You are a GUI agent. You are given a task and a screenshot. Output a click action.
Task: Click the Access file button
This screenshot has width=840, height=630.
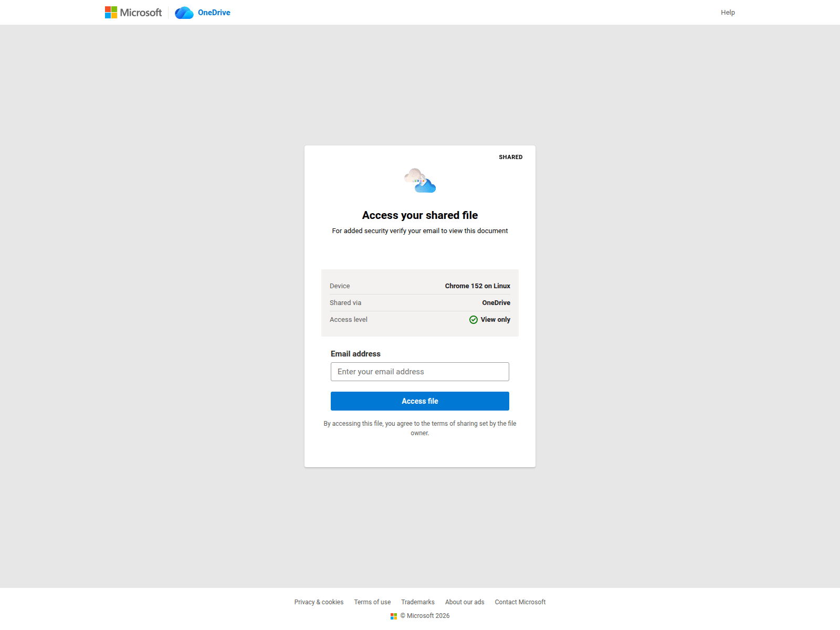coord(420,401)
